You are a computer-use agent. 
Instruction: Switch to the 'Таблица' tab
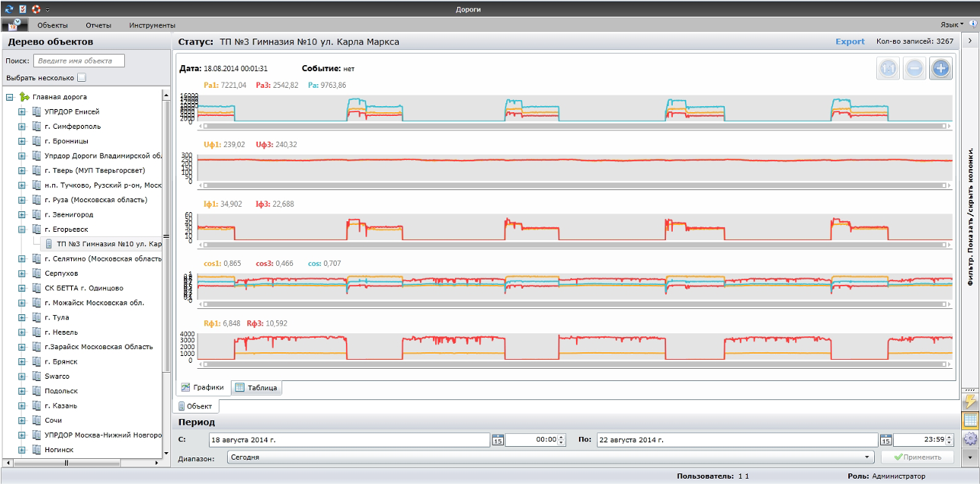coord(257,388)
